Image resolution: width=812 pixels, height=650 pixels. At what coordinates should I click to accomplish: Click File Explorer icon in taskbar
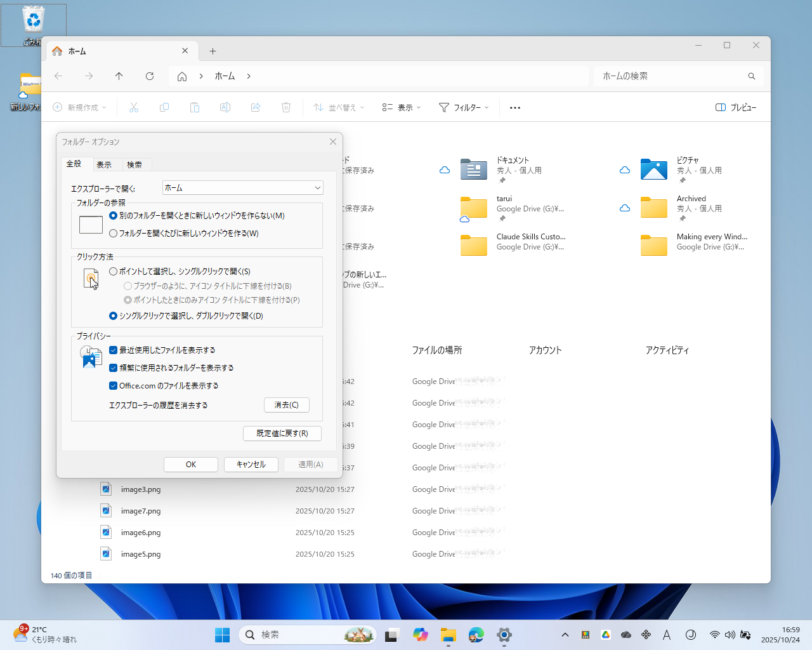449,635
